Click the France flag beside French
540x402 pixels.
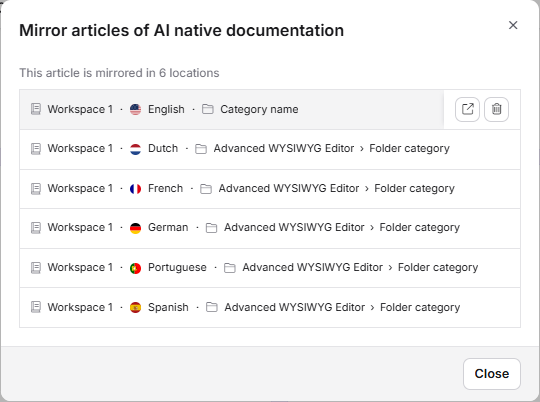tap(135, 189)
